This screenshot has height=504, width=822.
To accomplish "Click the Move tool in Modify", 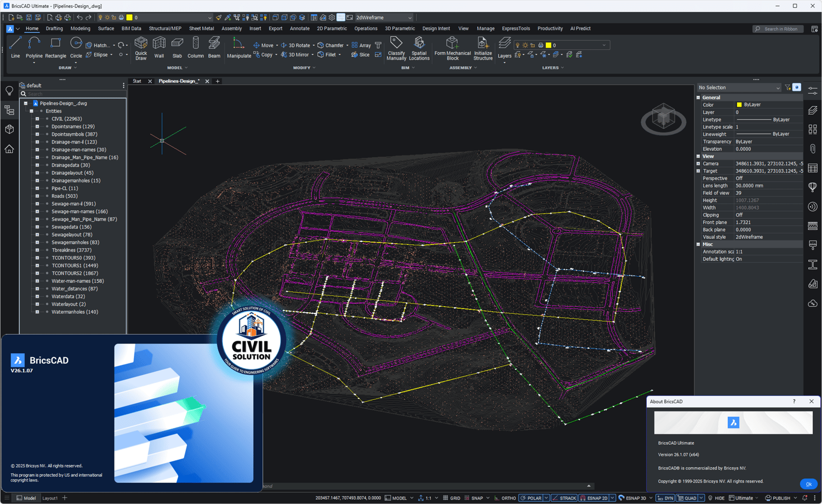I will click(263, 45).
